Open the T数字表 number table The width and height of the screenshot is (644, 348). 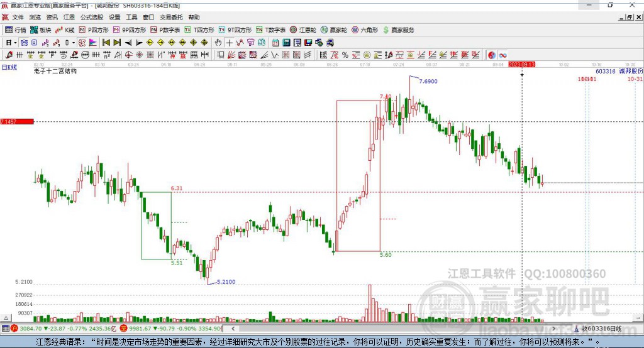[x=270, y=30]
